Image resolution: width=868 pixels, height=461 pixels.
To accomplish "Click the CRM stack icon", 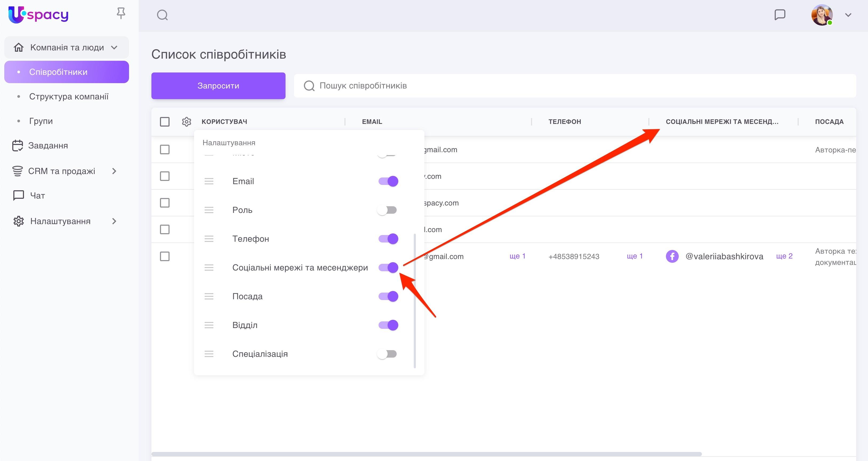I will pyautogui.click(x=18, y=171).
